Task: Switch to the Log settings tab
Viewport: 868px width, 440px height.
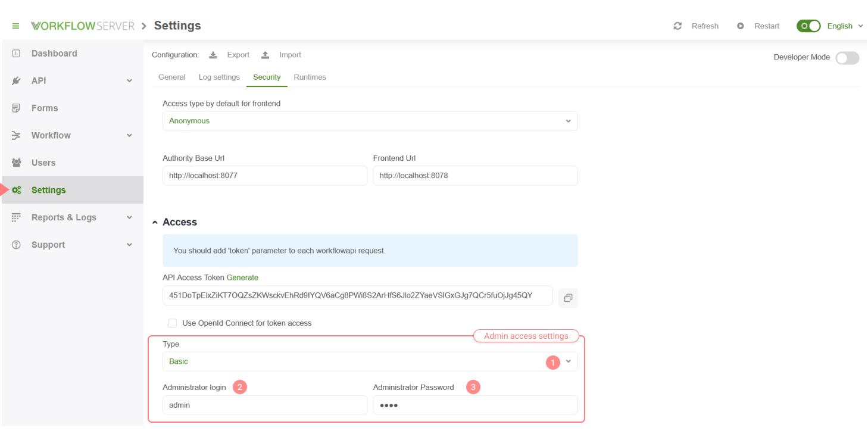Action: (x=219, y=77)
